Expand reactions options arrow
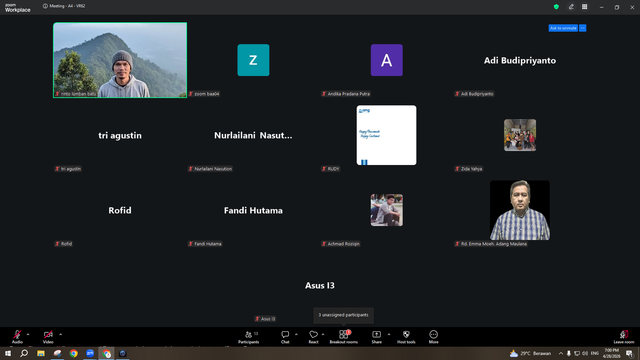The image size is (640, 360). click(x=323, y=334)
